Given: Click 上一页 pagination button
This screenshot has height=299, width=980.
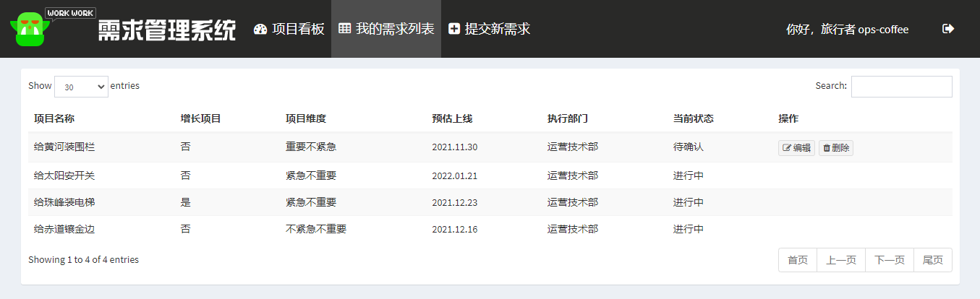Looking at the screenshot, I should (841, 260).
